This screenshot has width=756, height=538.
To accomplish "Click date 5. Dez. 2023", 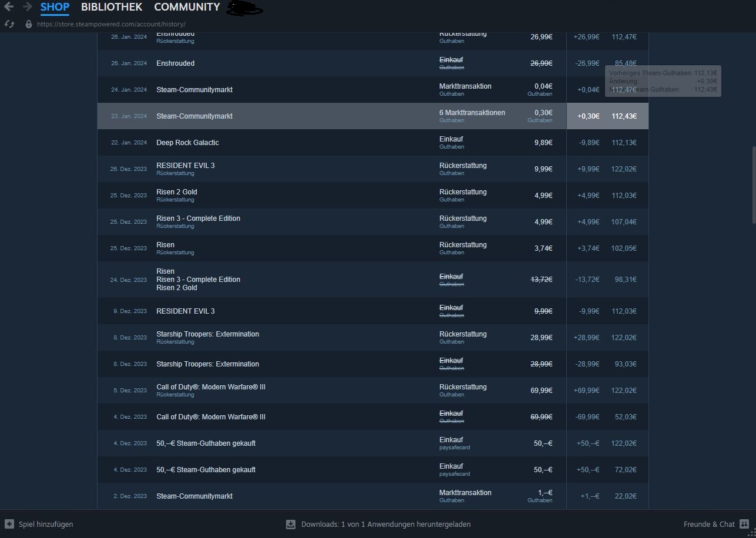I will click(130, 391).
